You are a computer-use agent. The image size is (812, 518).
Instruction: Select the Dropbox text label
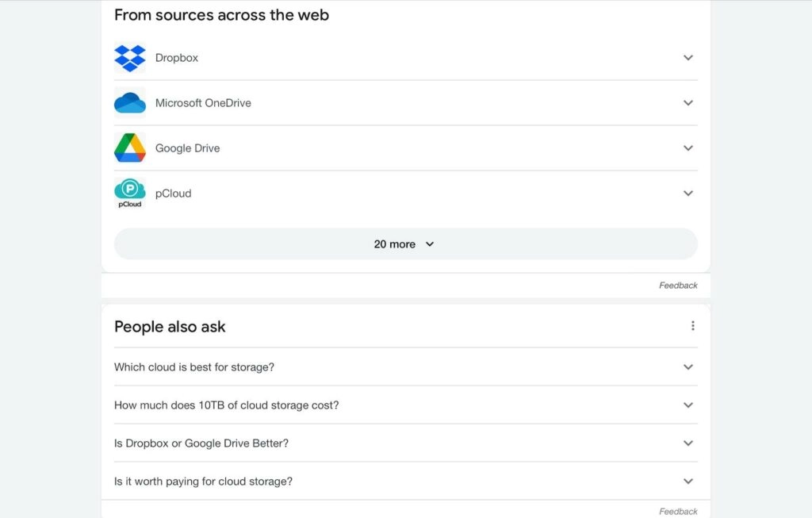point(177,58)
